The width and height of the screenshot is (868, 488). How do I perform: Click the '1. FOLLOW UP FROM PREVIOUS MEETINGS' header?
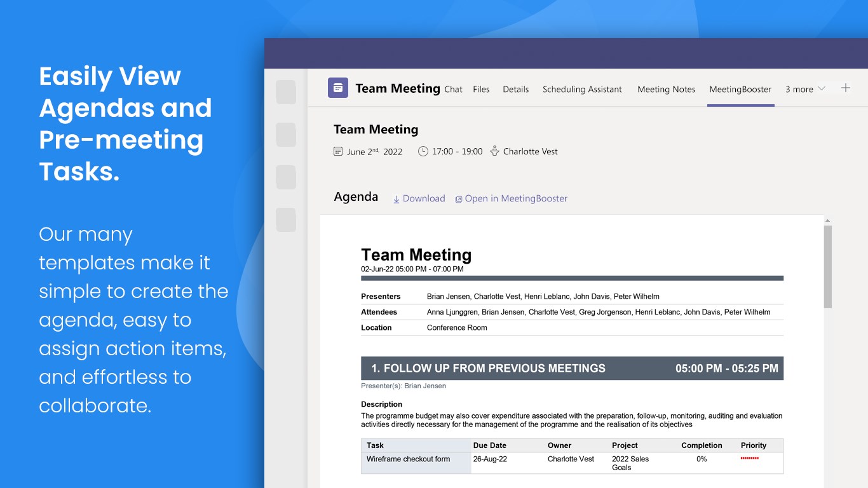point(488,369)
